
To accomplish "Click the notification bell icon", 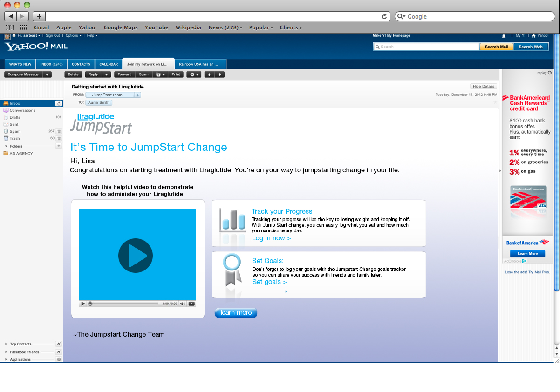I will (504, 36).
